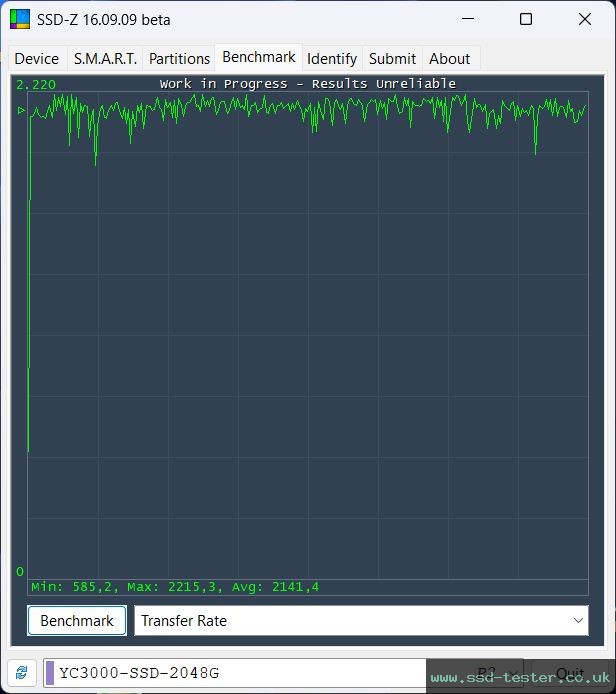Switch to the S.M.A.R.T. tab
616x694 pixels.
tap(105, 59)
